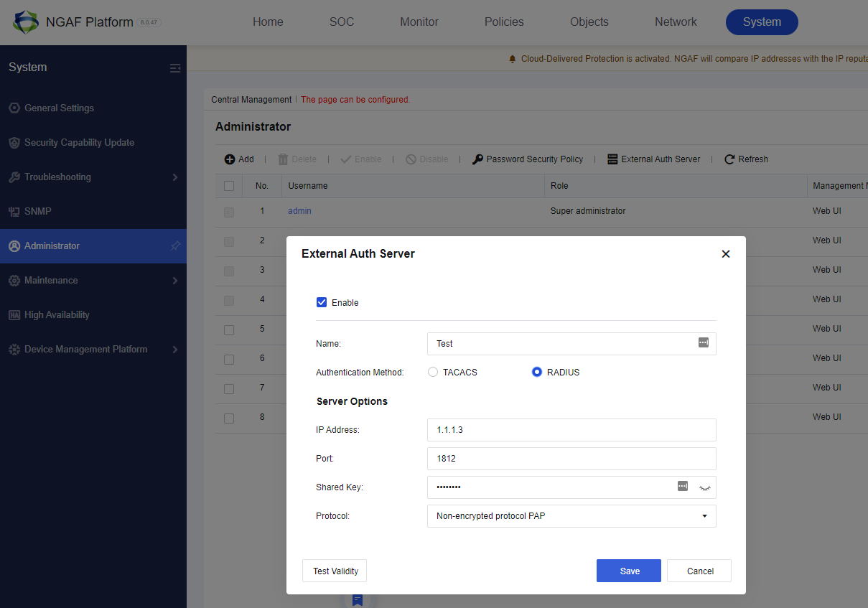Toggle checkbox for administrator row 2
The height and width of the screenshot is (608, 868).
(229, 242)
